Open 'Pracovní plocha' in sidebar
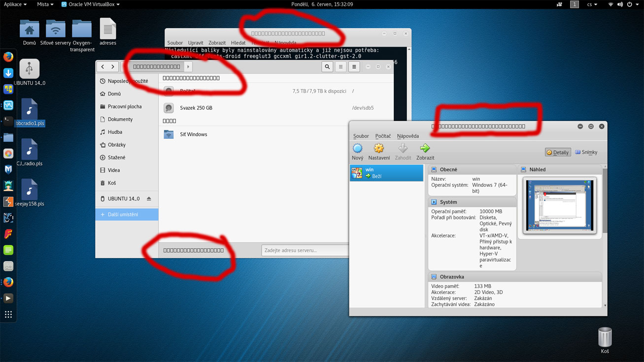 [127, 106]
